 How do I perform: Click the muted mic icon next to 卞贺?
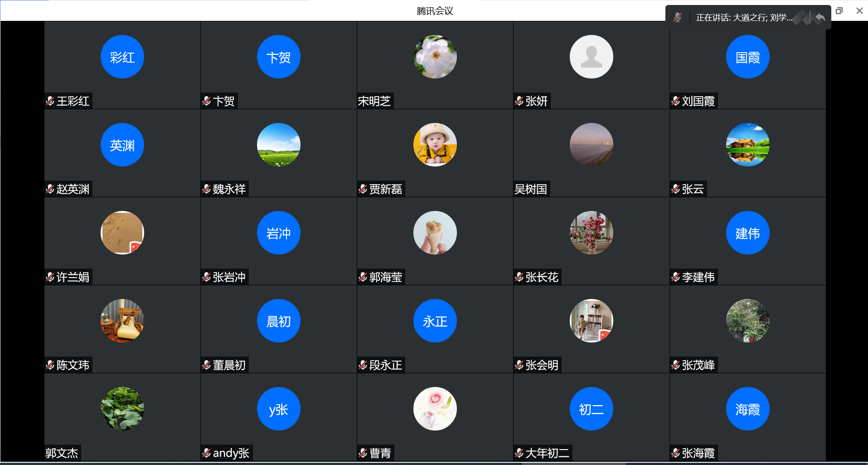click(207, 101)
